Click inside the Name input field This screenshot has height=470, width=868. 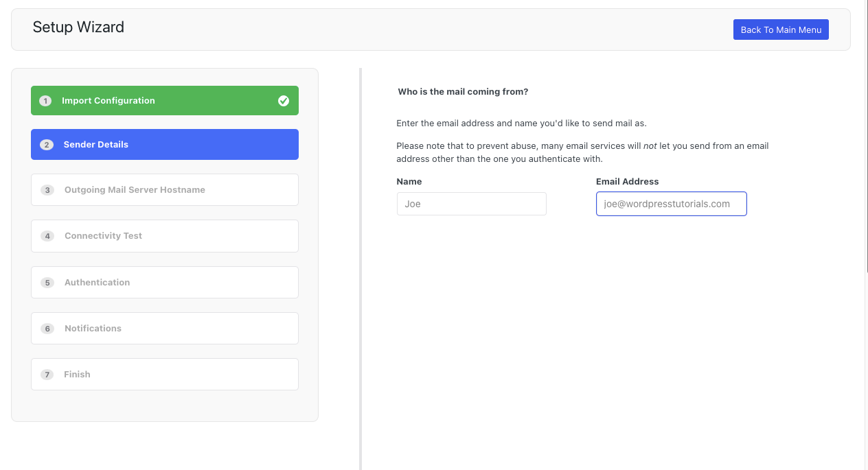point(471,204)
